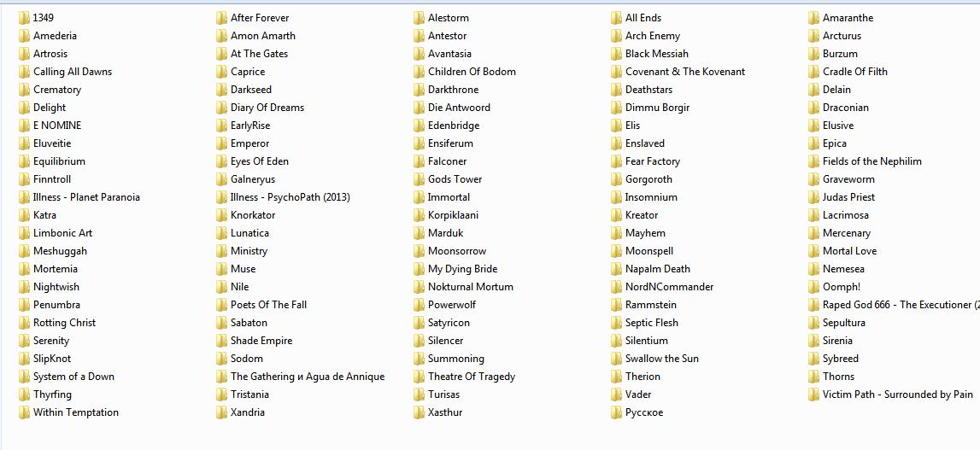Select the System of a Down name

coord(73,377)
